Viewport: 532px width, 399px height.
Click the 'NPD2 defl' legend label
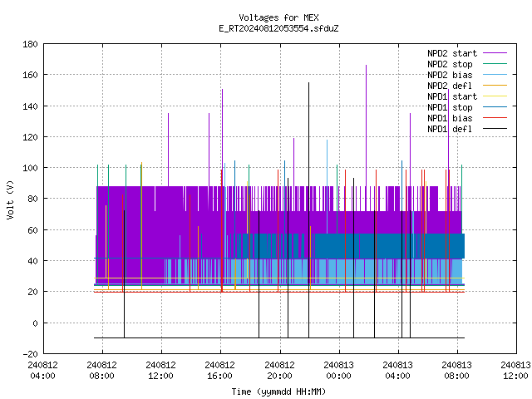tap(450, 86)
